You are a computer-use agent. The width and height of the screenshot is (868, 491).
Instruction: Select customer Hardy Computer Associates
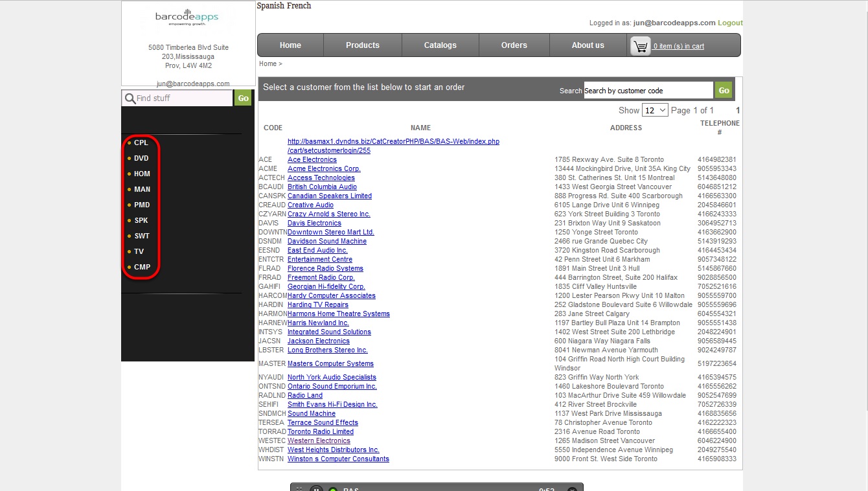332,295
